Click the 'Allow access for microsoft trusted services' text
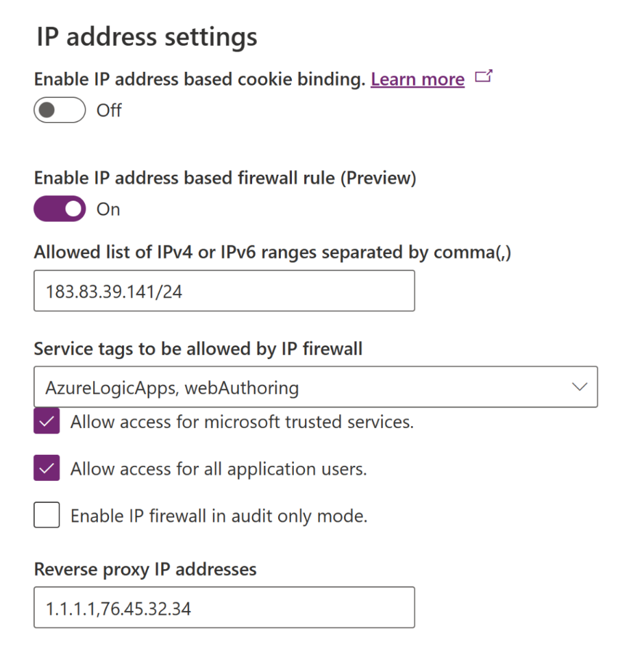644x648 pixels. 242,421
